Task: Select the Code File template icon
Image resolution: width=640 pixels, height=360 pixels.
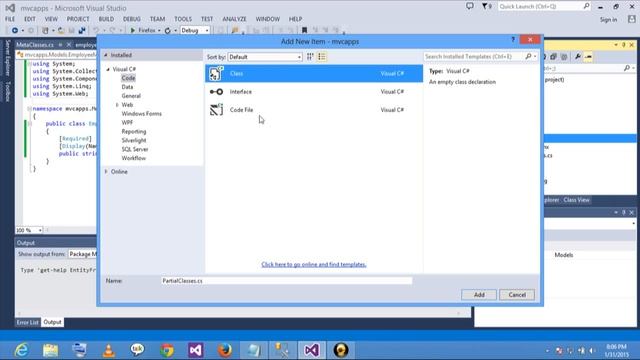Action: (x=216, y=110)
